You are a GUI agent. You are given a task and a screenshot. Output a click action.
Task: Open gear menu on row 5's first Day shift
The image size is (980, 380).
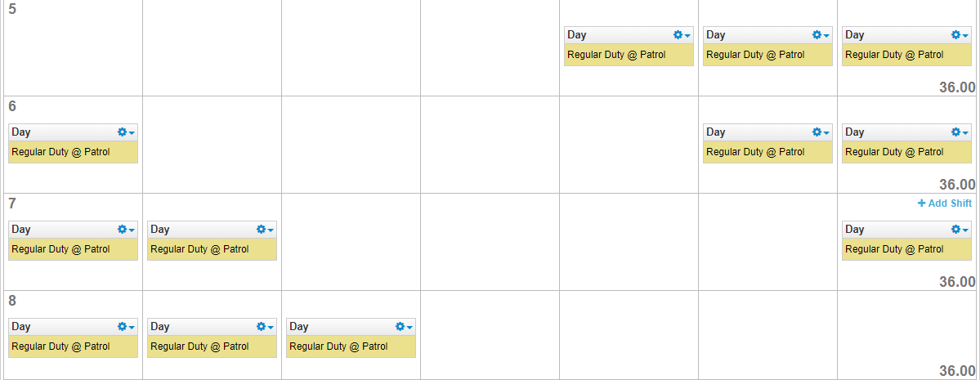[x=678, y=35]
